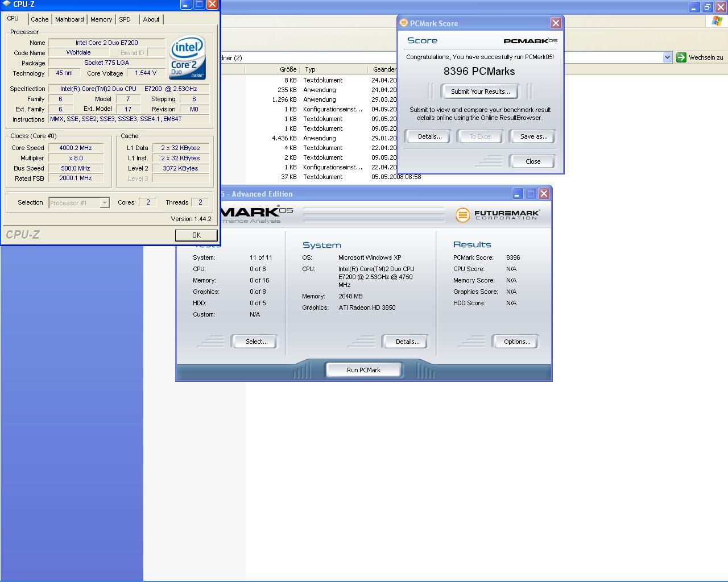Click the 8396 PCMarks score text

(x=479, y=72)
